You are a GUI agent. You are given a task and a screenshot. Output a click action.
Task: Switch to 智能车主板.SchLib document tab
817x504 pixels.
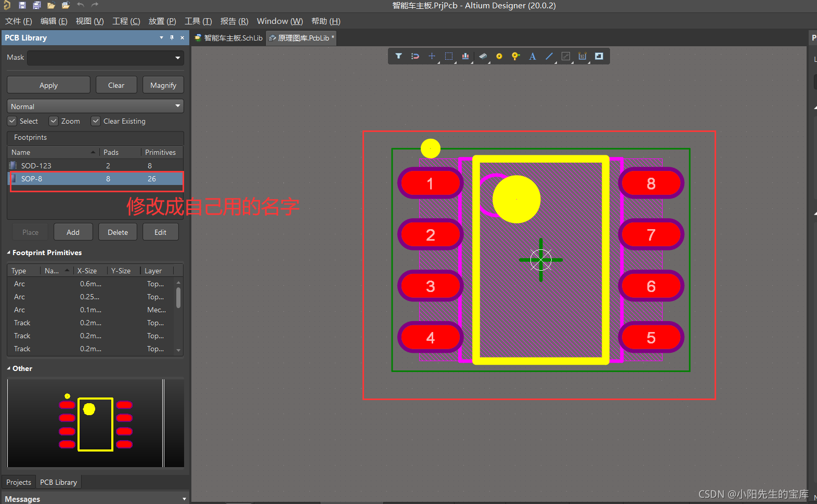point(229,38)
